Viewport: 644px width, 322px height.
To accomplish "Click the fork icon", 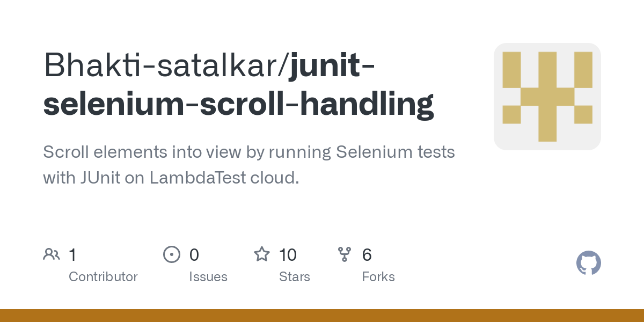I will point(345,254).
